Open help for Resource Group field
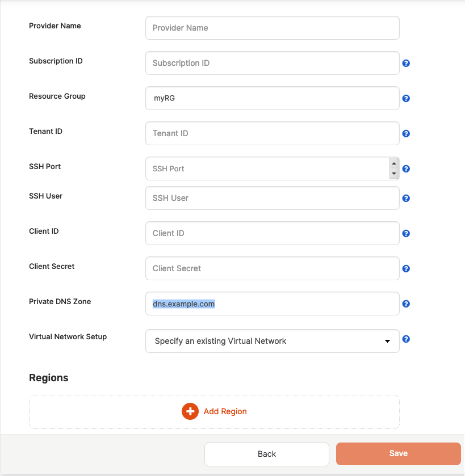Screen dimensions: 465x476 pos(406,98)
